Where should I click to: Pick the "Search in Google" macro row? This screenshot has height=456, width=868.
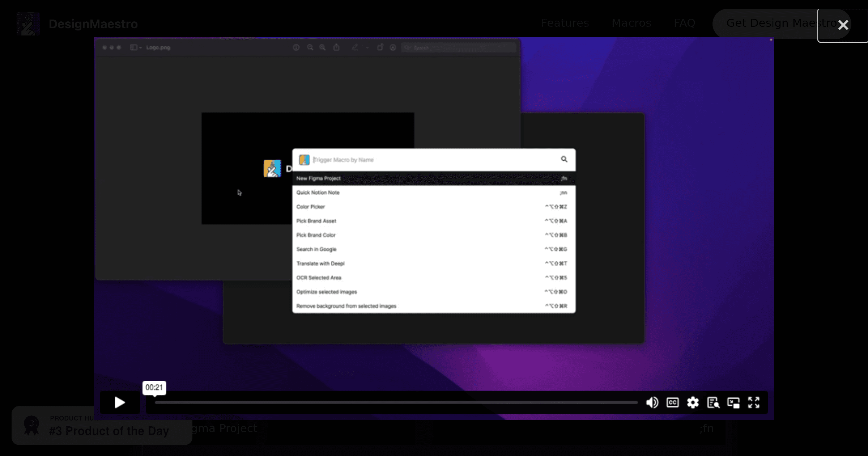coord(434,249)
